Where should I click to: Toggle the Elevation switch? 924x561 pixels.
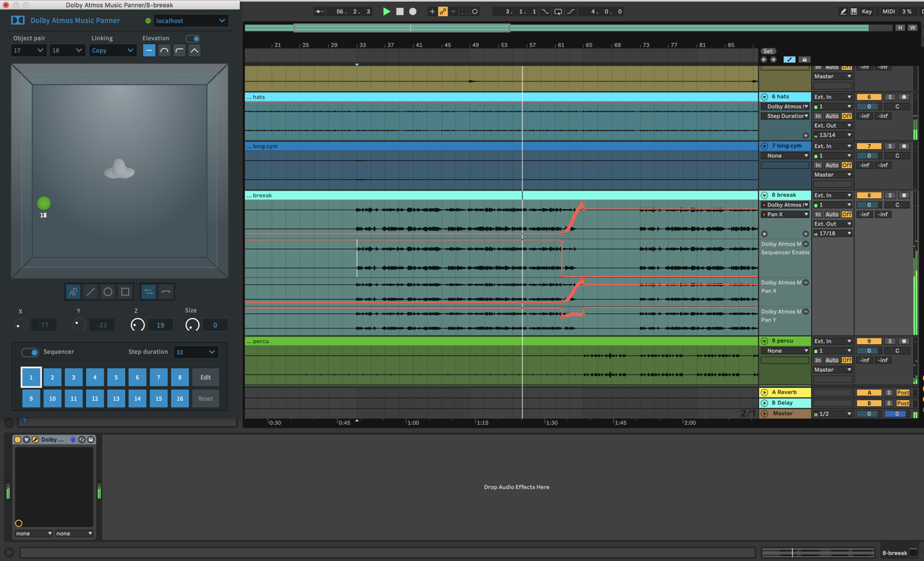pos(193,38)
